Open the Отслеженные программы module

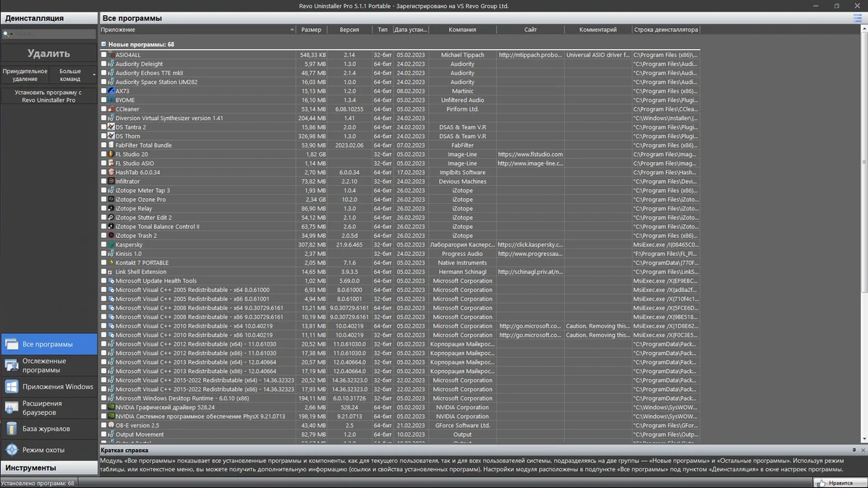48,365
